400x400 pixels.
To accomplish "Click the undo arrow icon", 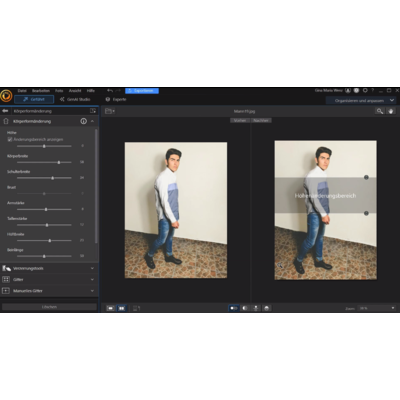I will 110,90.
